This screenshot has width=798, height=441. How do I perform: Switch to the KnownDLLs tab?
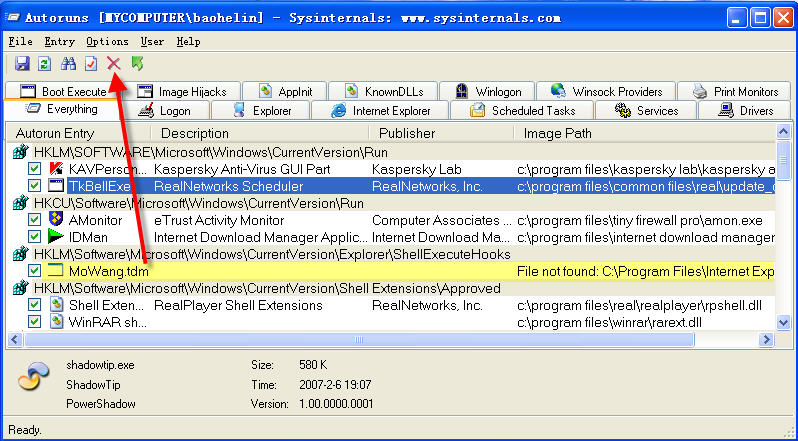(x=383, y=92)
